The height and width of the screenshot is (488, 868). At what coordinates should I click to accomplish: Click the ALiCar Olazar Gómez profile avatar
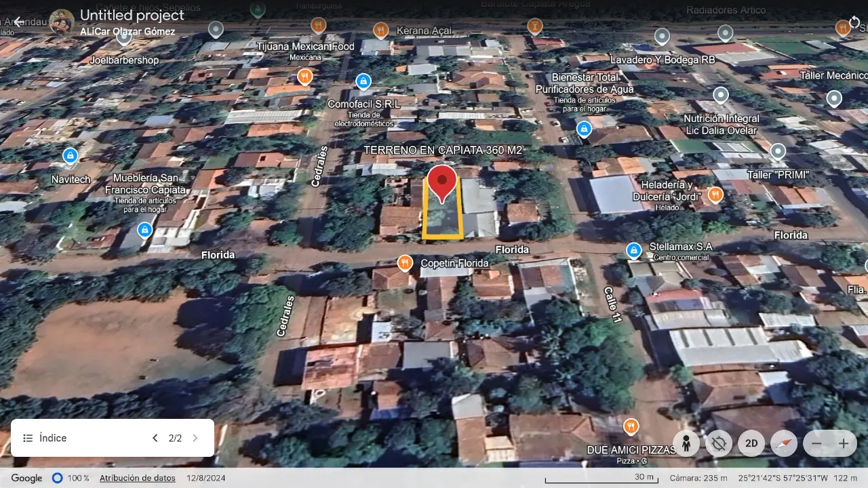(62, 22)
